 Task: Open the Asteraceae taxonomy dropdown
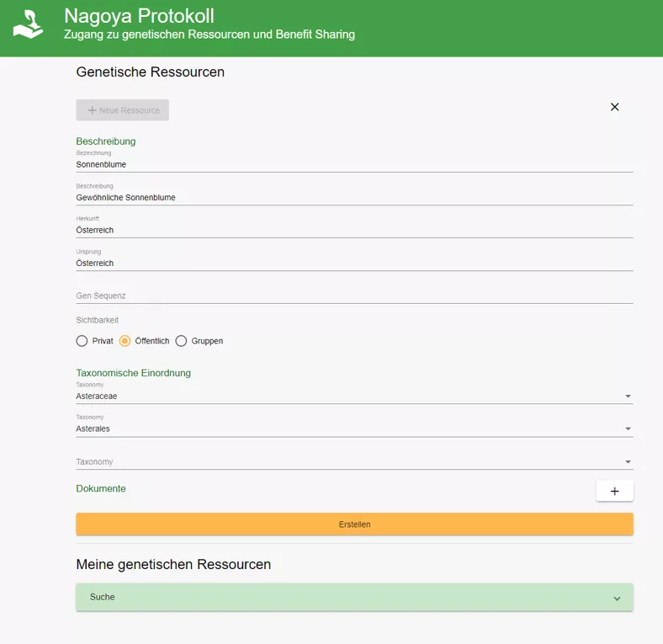tap(353, 396)
